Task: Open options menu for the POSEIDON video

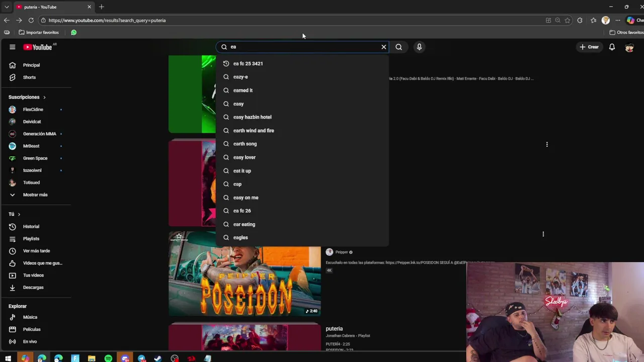Action: (x=543, y=234)
